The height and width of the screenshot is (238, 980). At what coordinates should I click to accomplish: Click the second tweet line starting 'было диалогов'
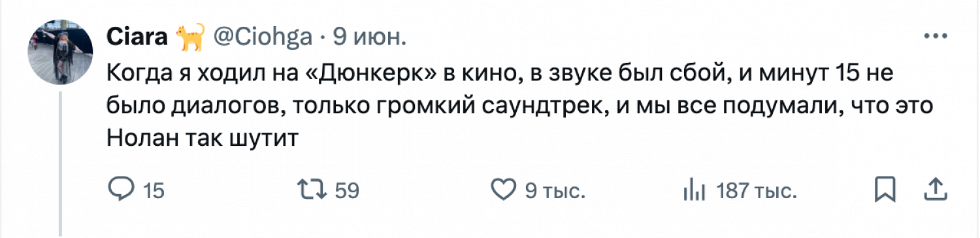point(521,107)
